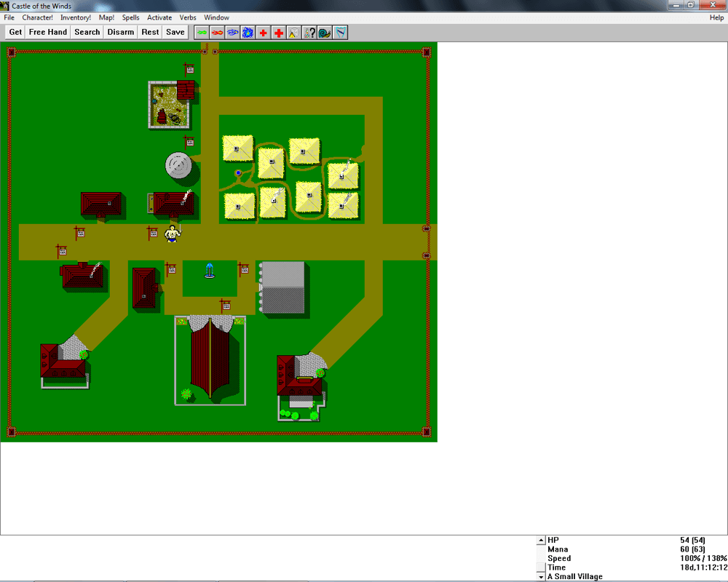Click the status panel scroll down arrow
Image resolution: width=728 pixels, height=582 pixels.
click(541, 577)
